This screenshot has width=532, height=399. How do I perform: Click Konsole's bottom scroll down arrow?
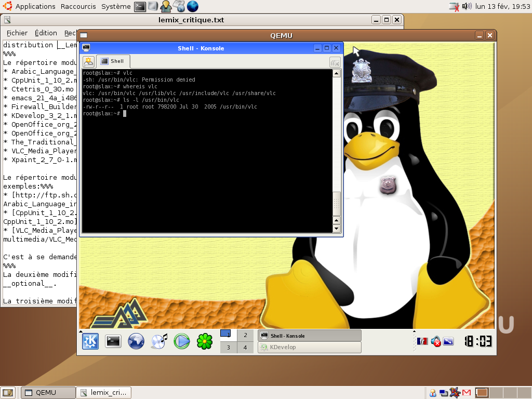coord(337,229)
